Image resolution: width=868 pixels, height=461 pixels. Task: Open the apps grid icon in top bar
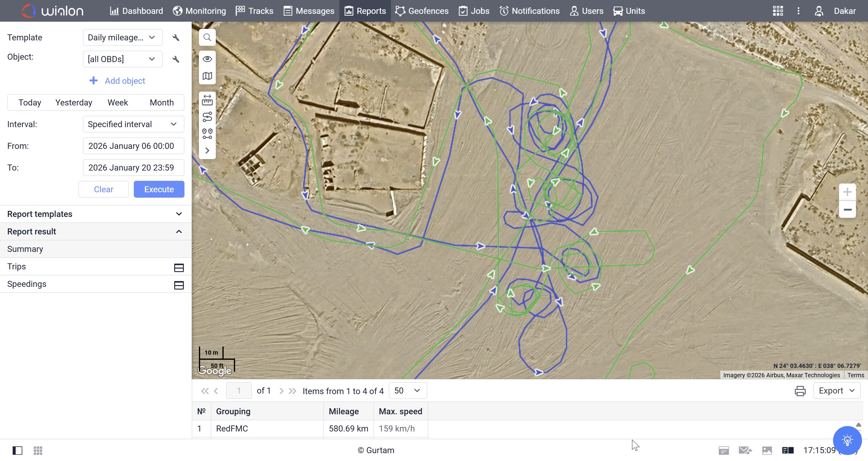(778, 11)
